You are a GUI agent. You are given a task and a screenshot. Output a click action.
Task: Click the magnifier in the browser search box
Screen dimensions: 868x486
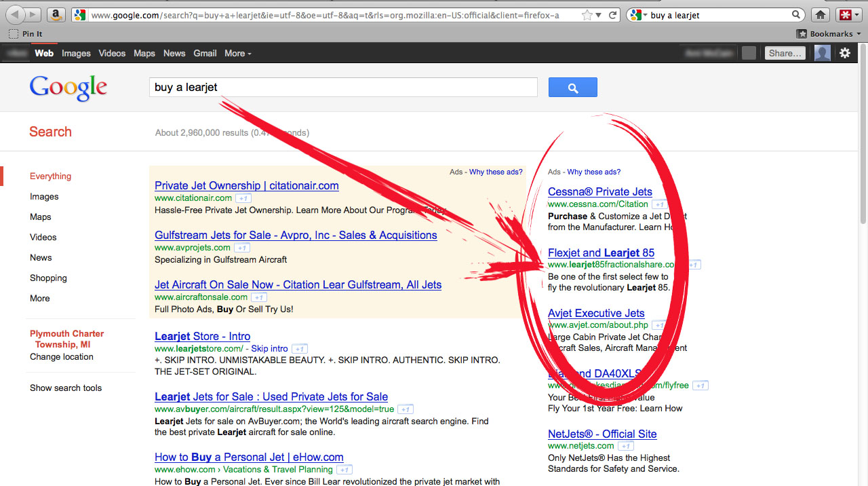(x=796, y=15)
